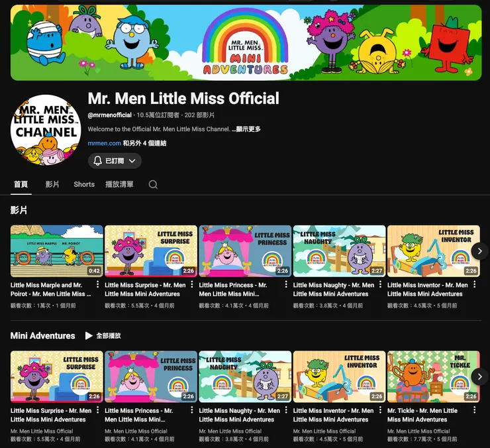Screen dimensions: 490x448
Task: Click the 影片 section heading
Action: [19, 210]
